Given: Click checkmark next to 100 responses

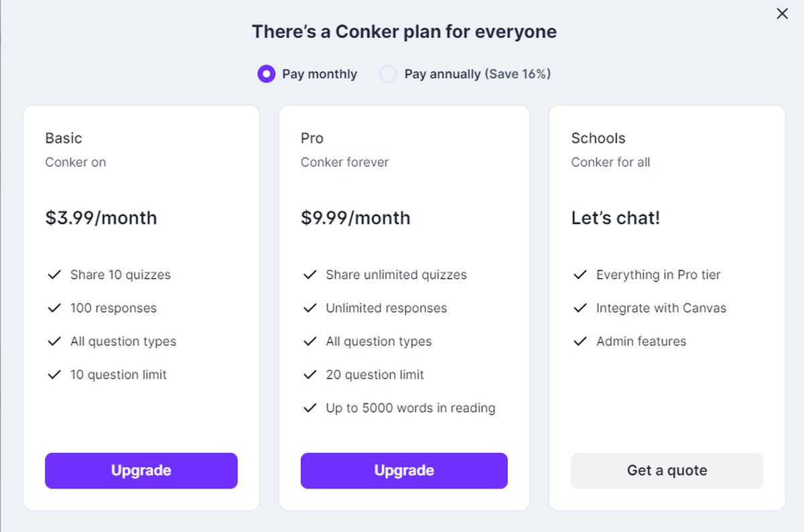Looking at the screenshot, I should coord(54,308).
